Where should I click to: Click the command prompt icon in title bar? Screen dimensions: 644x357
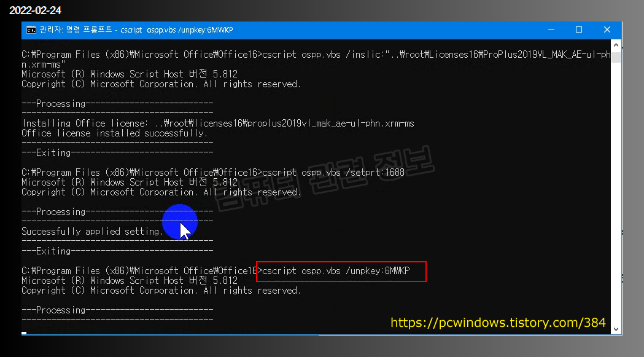coord(31,30)
